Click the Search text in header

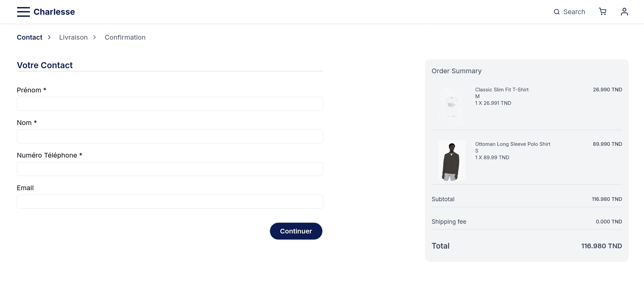574,12
